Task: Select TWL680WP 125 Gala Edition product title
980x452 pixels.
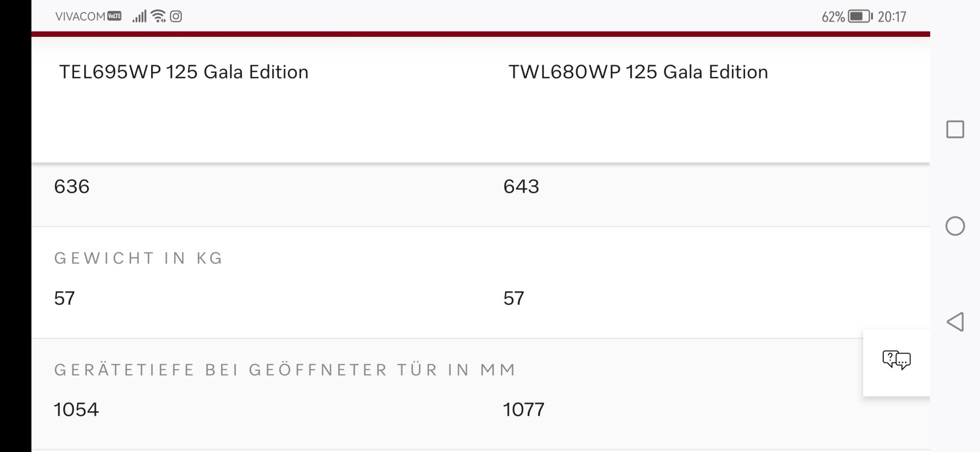Action: click(638, 72)
